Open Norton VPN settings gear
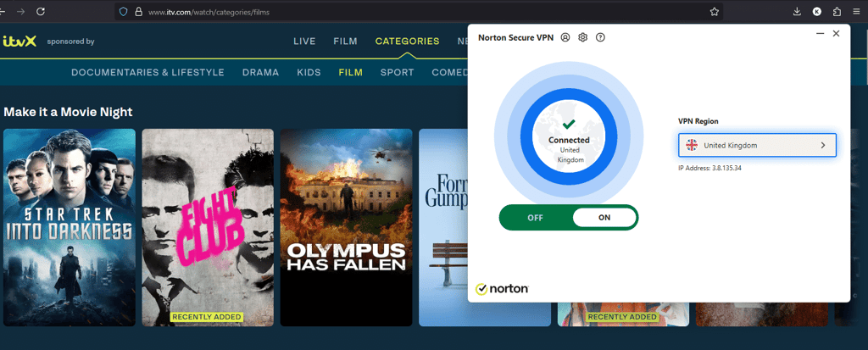The width and height of the screenshot is (868, 350). tap(582, 37)
